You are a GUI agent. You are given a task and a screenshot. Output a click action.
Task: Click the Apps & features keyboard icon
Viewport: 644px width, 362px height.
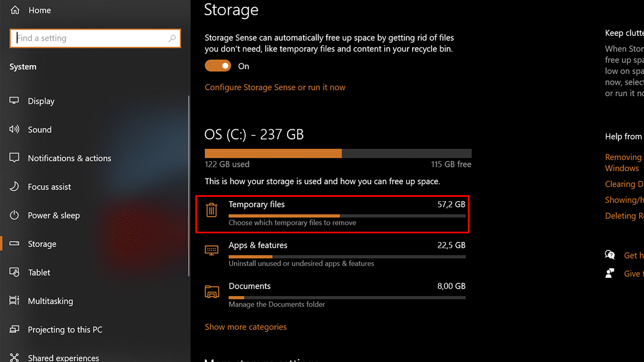[x=211, y=250]
